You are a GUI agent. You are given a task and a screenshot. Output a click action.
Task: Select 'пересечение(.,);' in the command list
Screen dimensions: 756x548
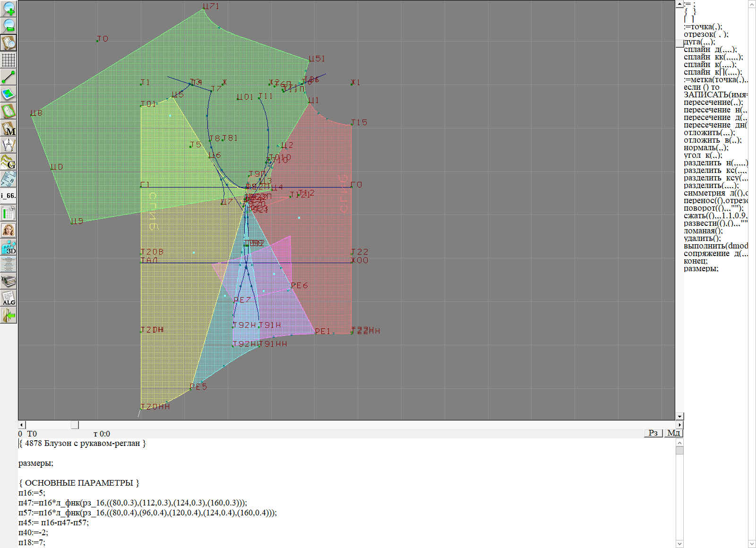[713, 103]
